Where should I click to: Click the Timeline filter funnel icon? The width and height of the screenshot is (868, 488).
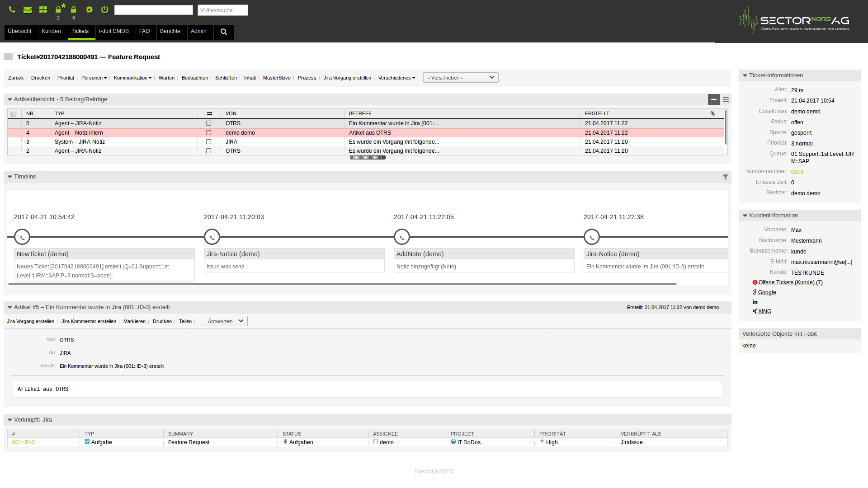[725, 177]
